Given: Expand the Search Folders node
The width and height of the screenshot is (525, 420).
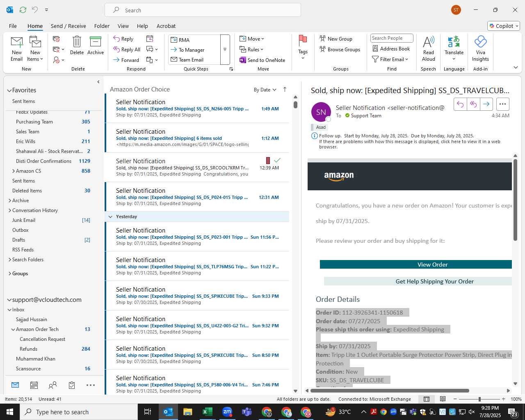Looking at the screenshot, I should (10, 260).
